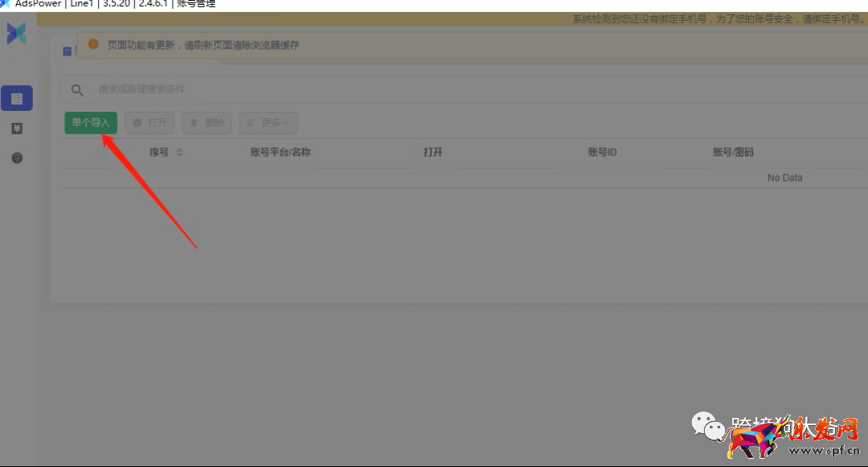Focus the search conditions input field

[x=321, y=89]
